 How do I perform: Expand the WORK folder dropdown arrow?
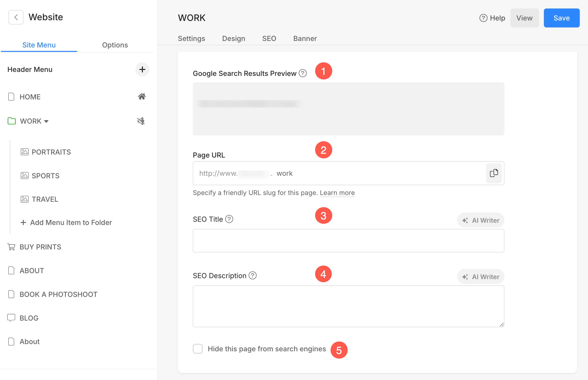46,121
